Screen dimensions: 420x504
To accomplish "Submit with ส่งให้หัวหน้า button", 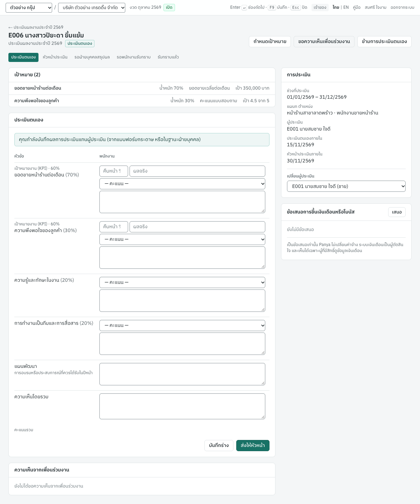I will click(253, 446).
